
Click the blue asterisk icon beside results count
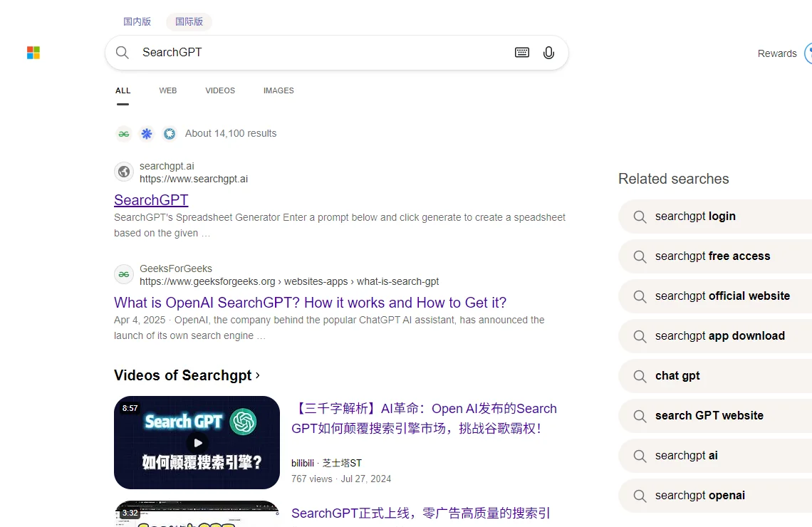point(147,134)
